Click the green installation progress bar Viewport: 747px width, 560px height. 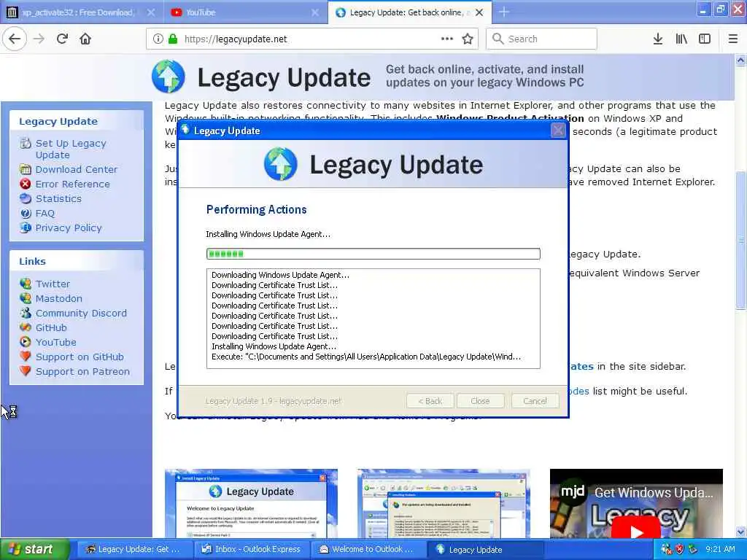click(373, 254)
